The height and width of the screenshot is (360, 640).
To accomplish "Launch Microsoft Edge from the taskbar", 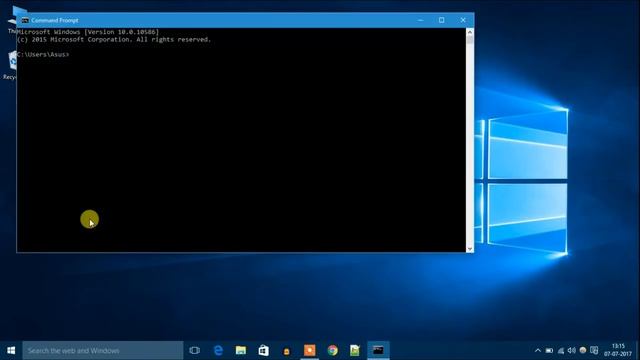I will pyautogui.click(x=218, y=350).
